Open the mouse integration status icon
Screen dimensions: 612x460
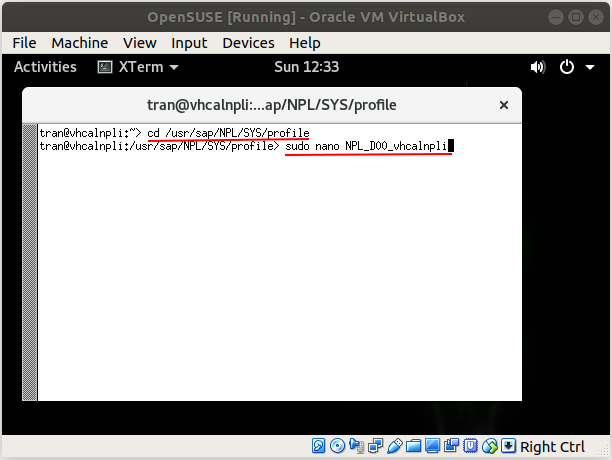pyautogui.click(x=489, y=446)
